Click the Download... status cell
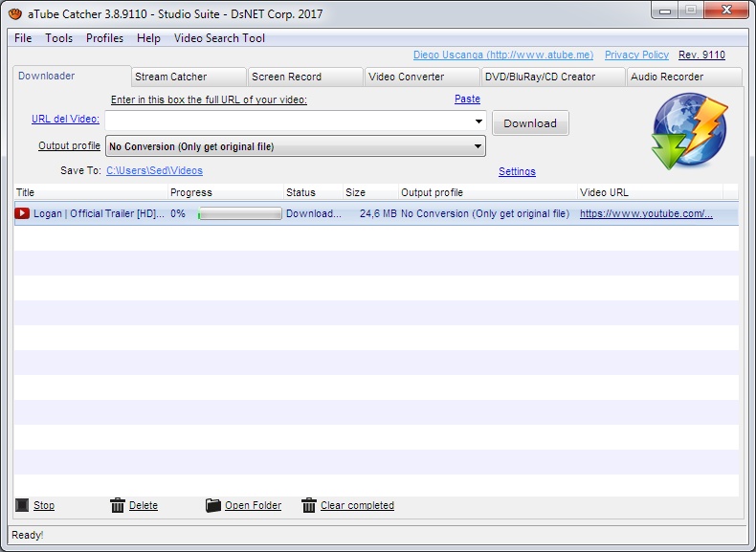 [313, 213]
